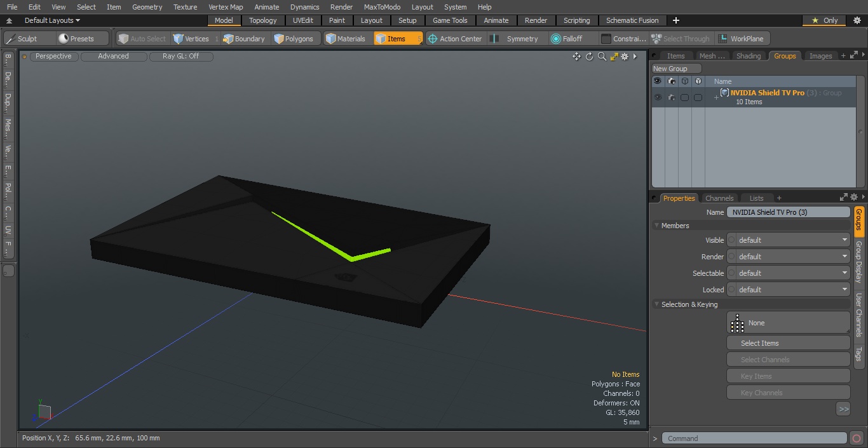Click the visibility eye column header icon
The width and height of the screenshot is (868, 448).
(x=658, y=81)
